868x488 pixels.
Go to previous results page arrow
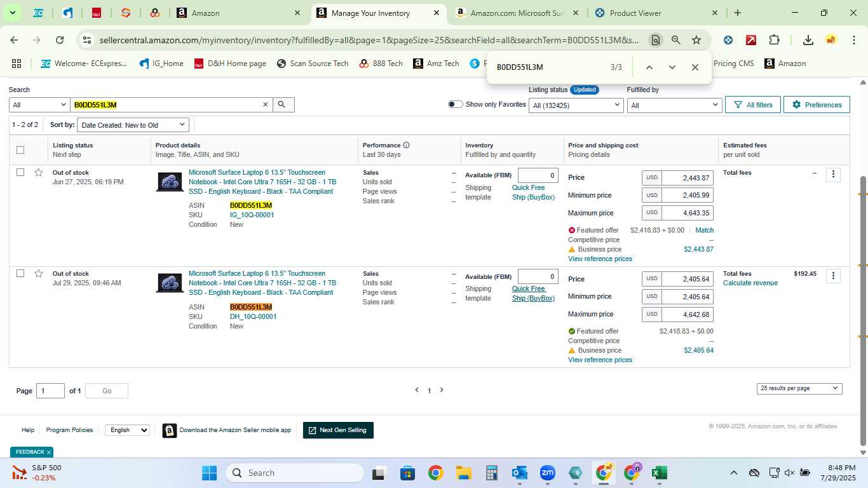(417, 390)
